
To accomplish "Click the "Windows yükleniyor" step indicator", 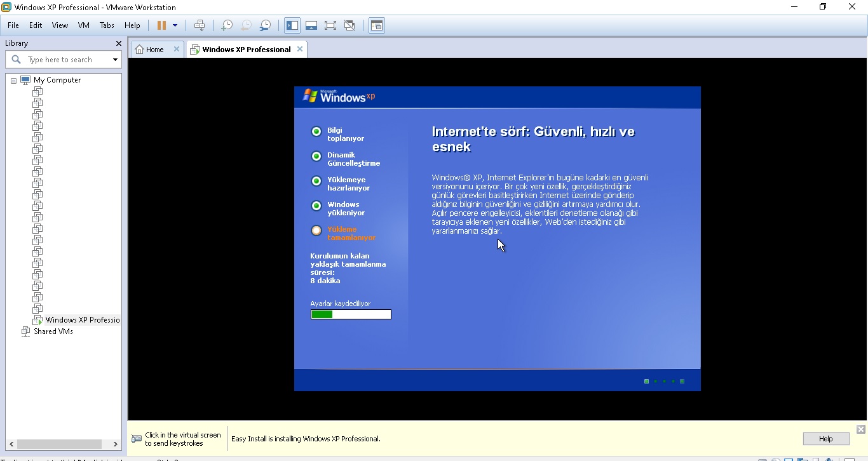I will [x=316, y=206].
